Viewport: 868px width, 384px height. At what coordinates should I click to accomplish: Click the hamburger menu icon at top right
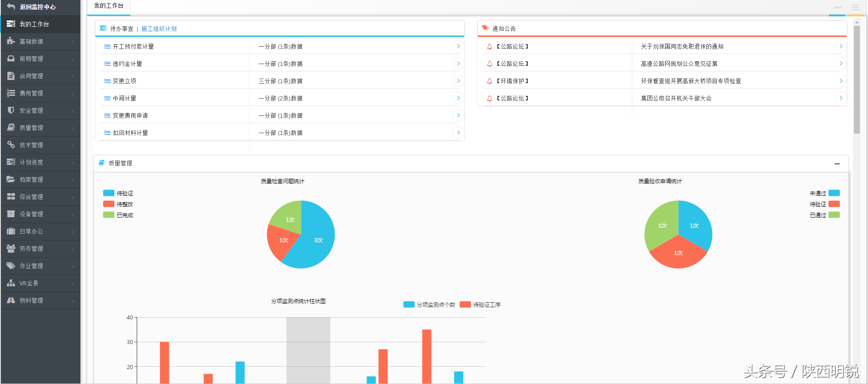[x=856, y=7]
